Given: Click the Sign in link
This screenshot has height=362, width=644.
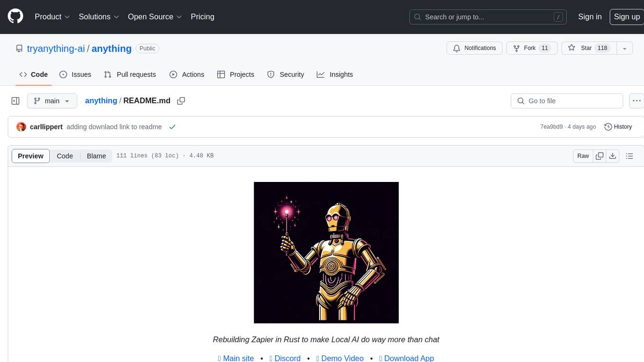Looking at the screenshot, I should 590,17.
